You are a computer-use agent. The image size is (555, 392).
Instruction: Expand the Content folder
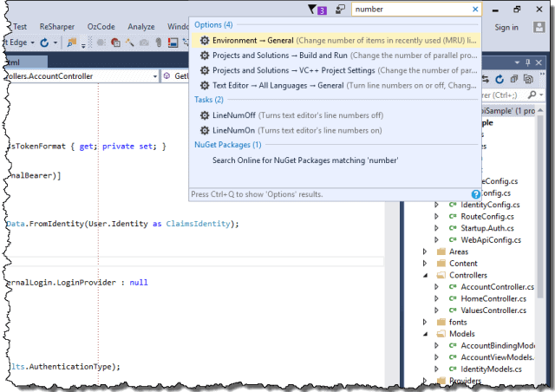(x=425, y=263)
